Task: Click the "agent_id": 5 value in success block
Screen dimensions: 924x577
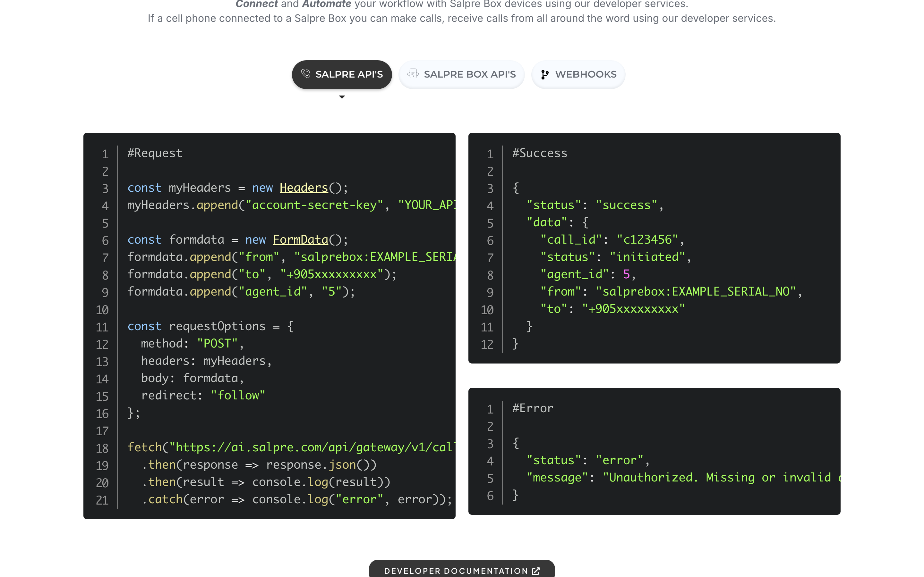Action: [588, 274]
